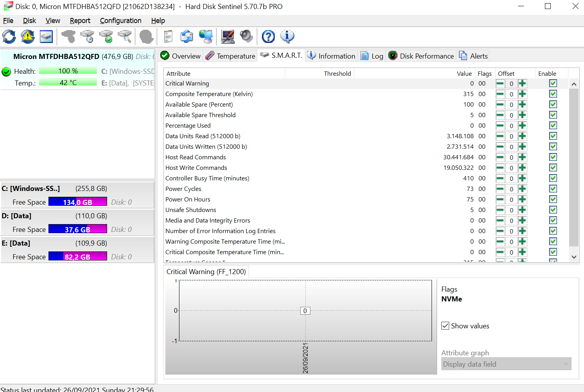Click the Refresh disk status toolbar icon
The width and height of the screenshot is (584, 392).
pyautogui.click(x=9, y=37)
